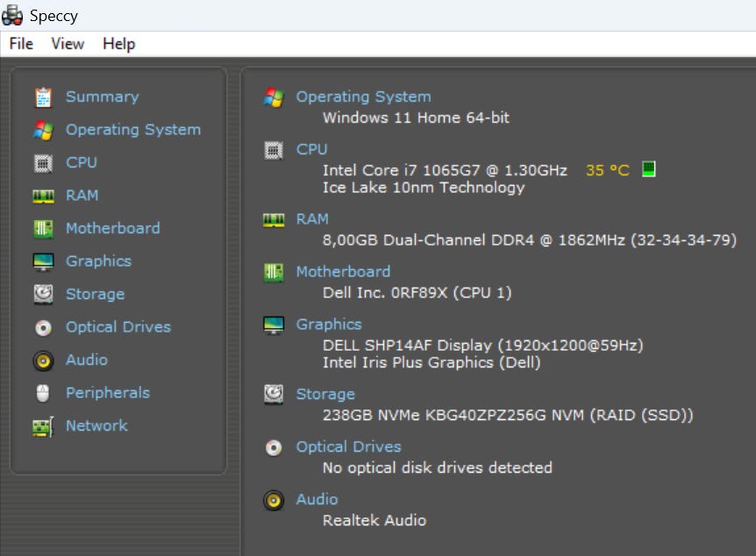
Task: Click the Audio speaker icon in summary panel
Action: coord(274,501)
